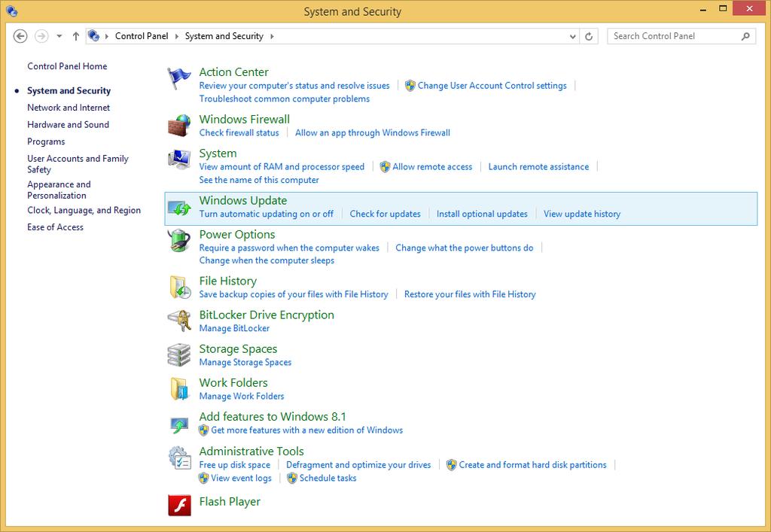Image resolution: width=771 pixels, height=532 pixels.
Task: Click the Windows Update green arrows icon
Action: 178,208
